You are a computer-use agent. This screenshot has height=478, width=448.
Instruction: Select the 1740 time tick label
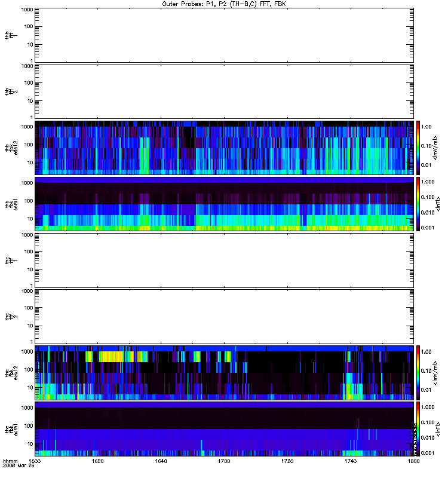click(x=351, y=461)
